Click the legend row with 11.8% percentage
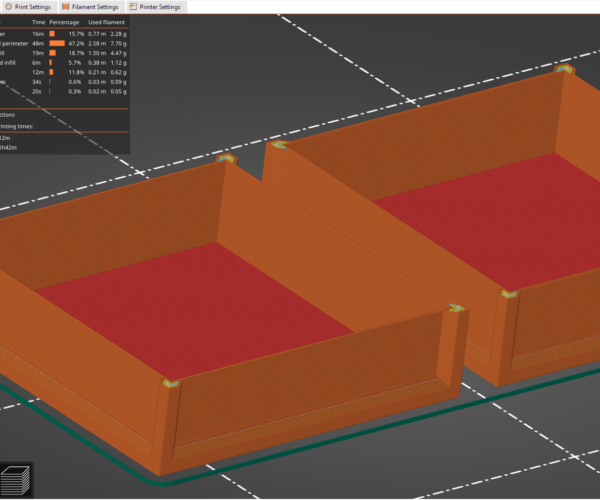Image resolution: width=600 pixels, height=500 pixels. [64, 72]
